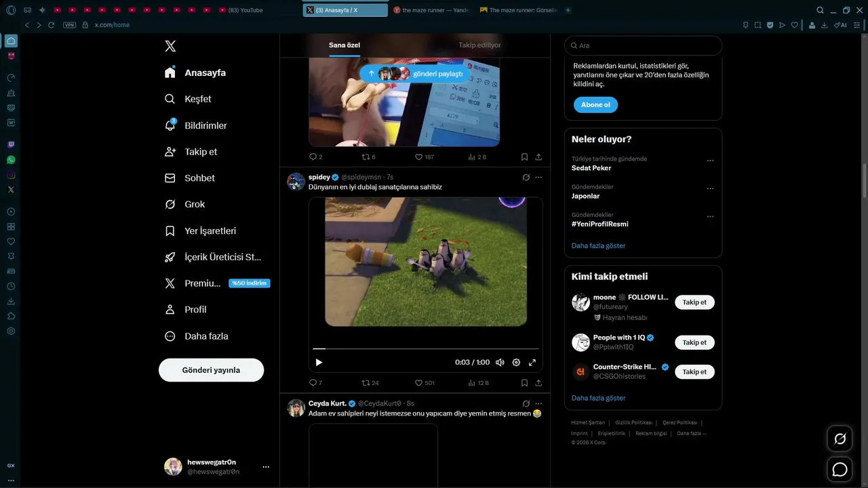Click Daha fazla göster under trends

pyautogui.click(x=599, y=245)
